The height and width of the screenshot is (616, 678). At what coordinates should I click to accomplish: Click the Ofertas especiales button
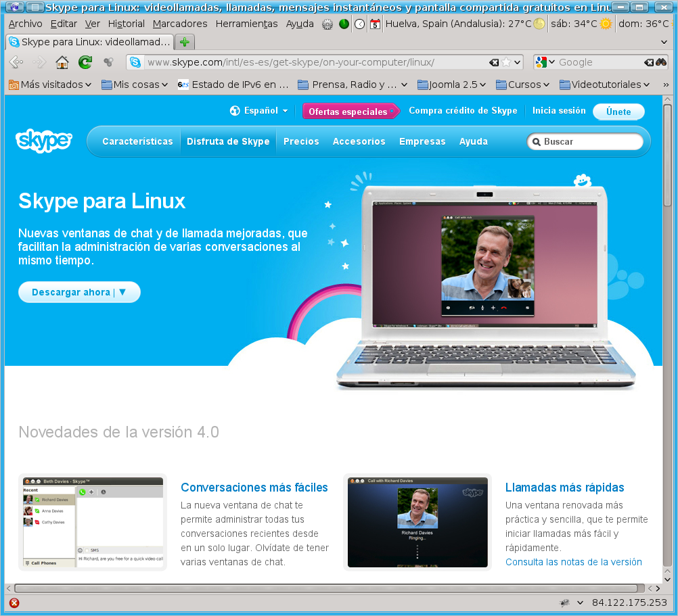(351, 112)
